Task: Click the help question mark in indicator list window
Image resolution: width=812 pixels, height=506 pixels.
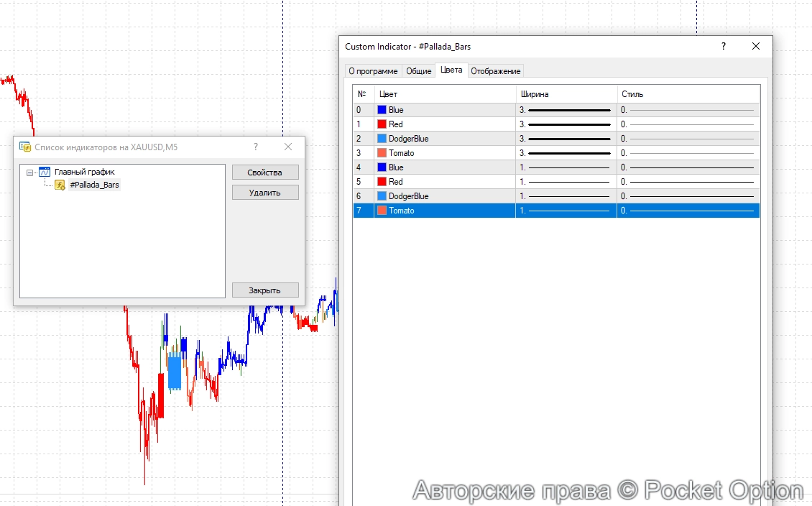Action: point(256,147)
